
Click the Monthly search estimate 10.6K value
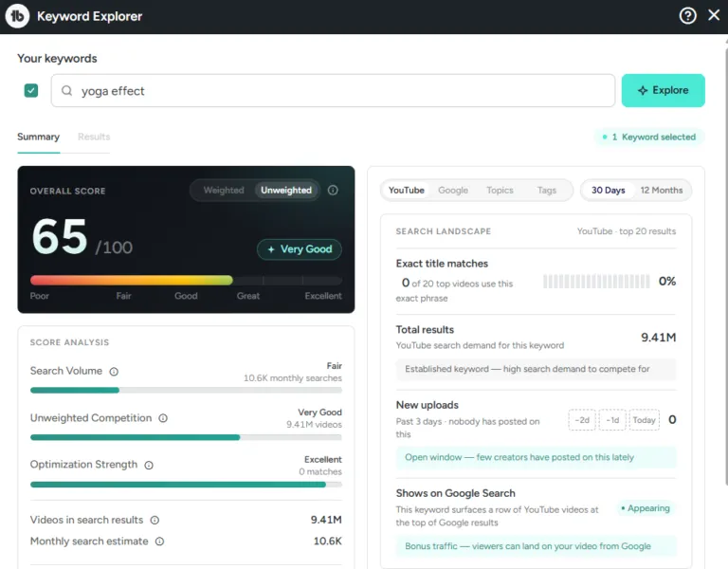coord(327,541)
